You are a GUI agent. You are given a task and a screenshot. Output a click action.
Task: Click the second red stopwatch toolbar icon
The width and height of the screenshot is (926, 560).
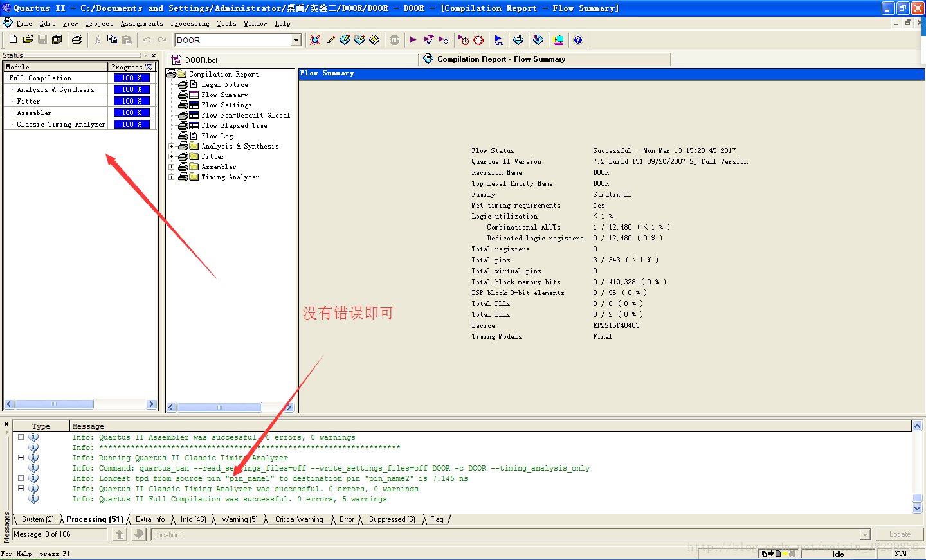478,40
